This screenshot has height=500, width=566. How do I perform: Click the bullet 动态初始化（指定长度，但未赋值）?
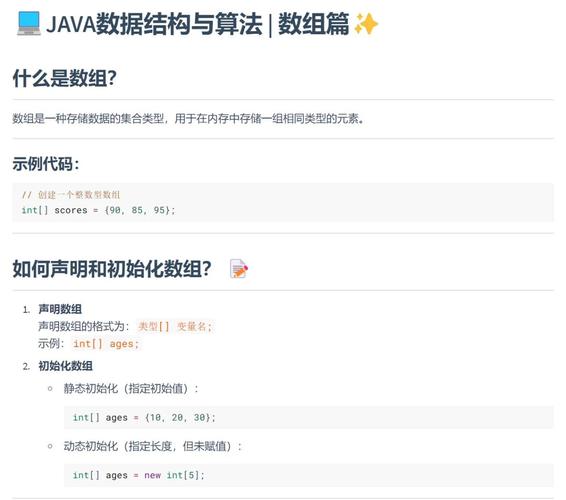(153, 447)
